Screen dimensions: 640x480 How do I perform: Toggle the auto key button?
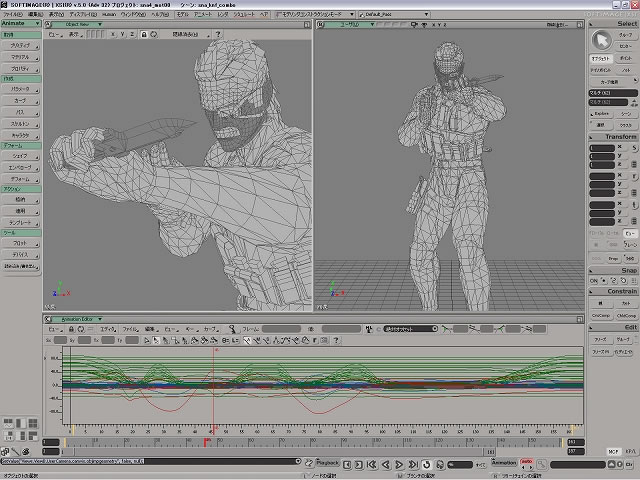527,463
